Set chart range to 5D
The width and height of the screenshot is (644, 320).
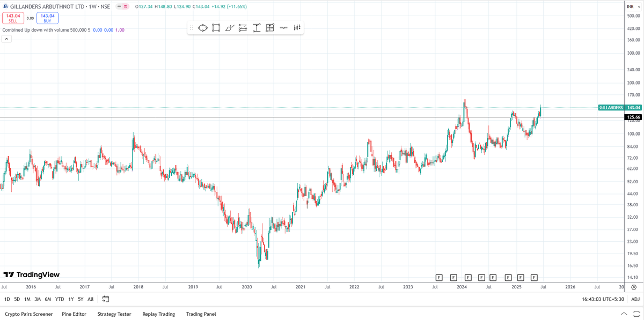tap(17, 299)
